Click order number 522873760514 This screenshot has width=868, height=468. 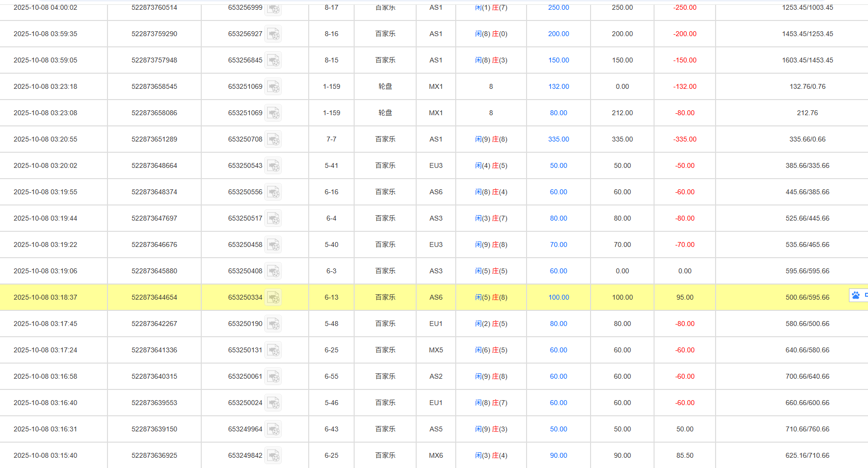[154, 7]
